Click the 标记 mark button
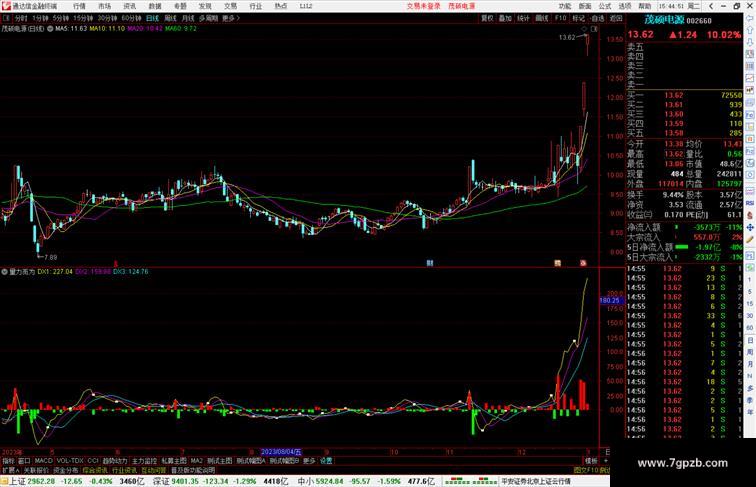756x487 pixels. tap(579, 18)
